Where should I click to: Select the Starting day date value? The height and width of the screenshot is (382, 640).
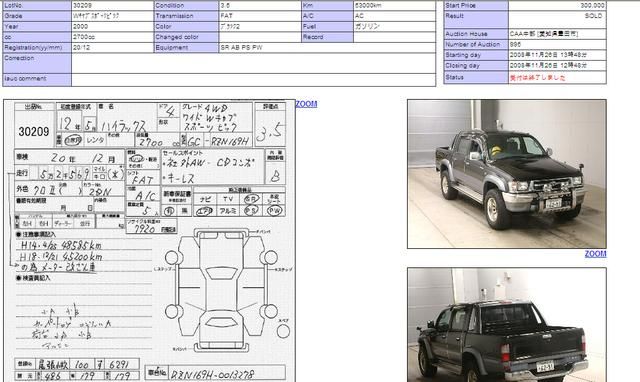pyautogui.click(x=548, y=55)
